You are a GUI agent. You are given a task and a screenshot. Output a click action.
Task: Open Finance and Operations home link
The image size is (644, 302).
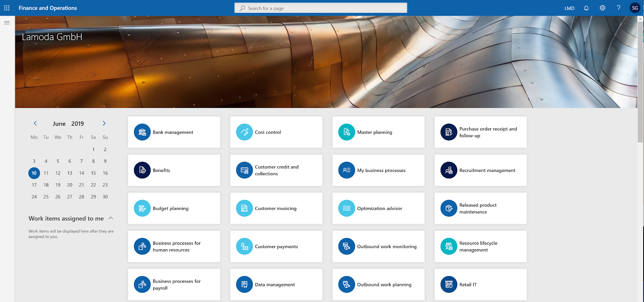click(x=48, y=8)
